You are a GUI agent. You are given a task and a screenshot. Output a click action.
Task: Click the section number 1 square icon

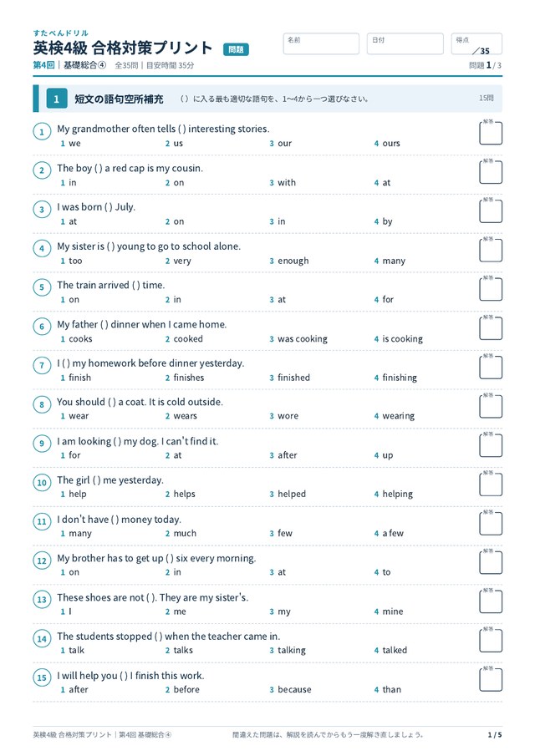coord(57,99)
